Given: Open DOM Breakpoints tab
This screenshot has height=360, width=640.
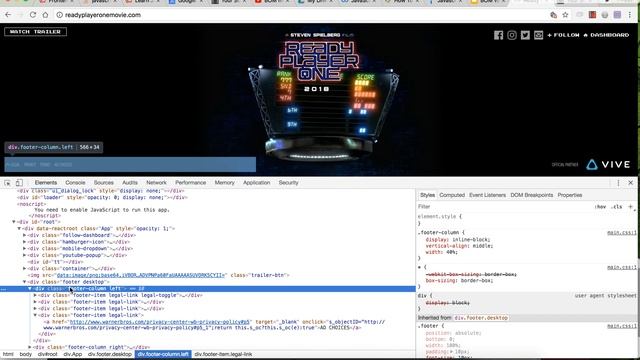Looking at the screenshot, I should pyautogui.click(x=531, y=195).
